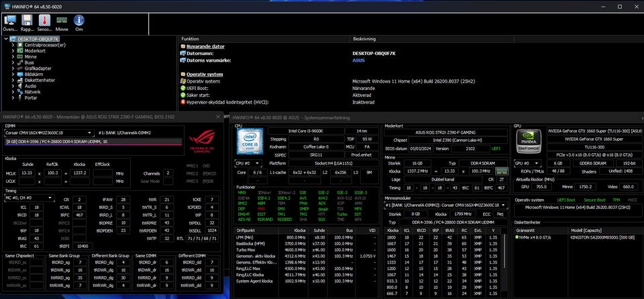Click the Republic of Gamers logo
The image size is (644, 299).
click(x=202, y=140)
